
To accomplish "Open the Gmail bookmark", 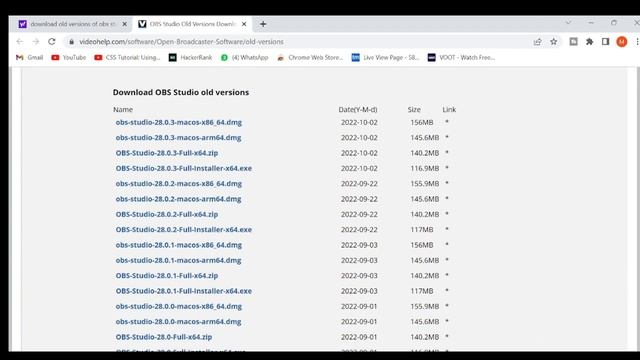I will (x=29, y=58).
